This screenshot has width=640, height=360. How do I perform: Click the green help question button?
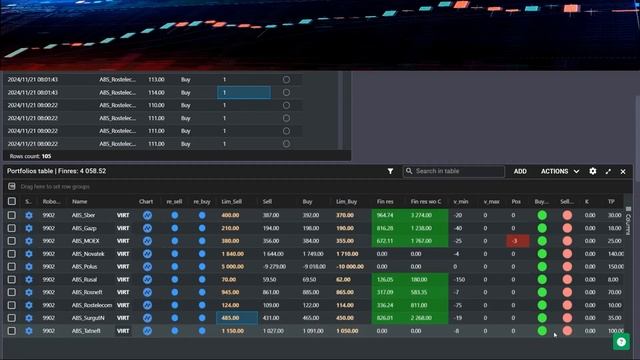pos(621,342)
